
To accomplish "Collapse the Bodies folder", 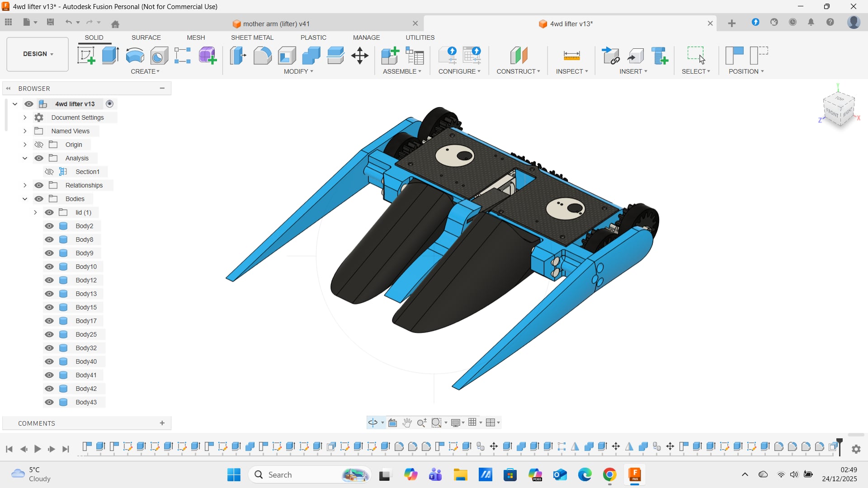I will [25, 199].
